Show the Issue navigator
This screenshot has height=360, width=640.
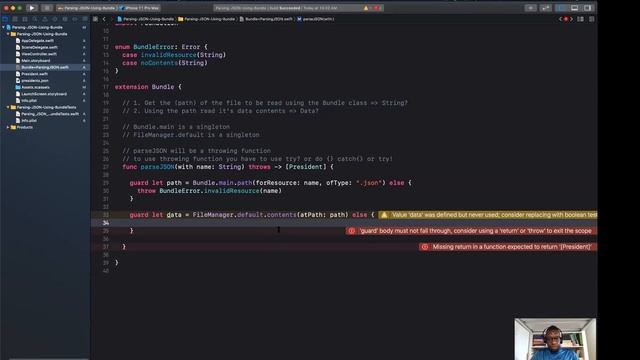pyautogui.click(x=45, y=19)
